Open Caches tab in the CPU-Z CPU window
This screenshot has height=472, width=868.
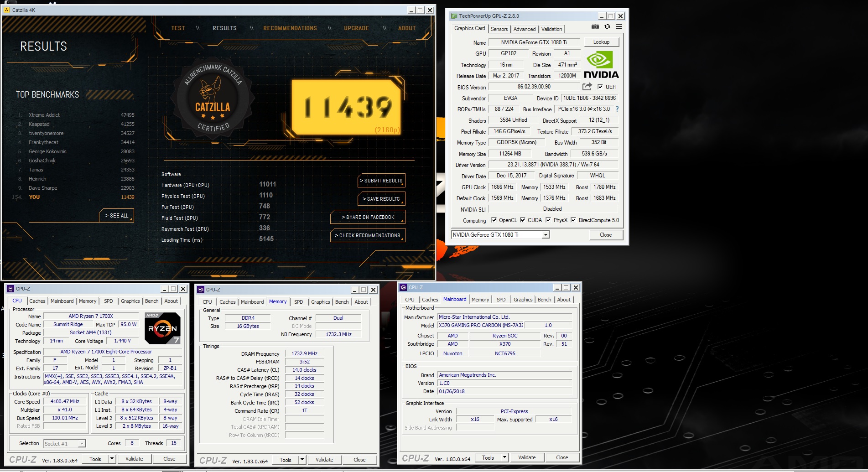(37, 301)
